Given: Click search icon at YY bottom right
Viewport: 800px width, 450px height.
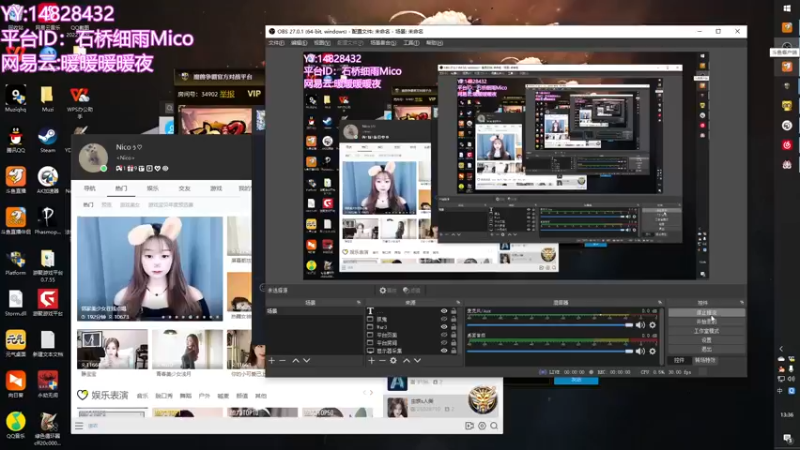Looking at the screenshot, I should pos(494,426).
